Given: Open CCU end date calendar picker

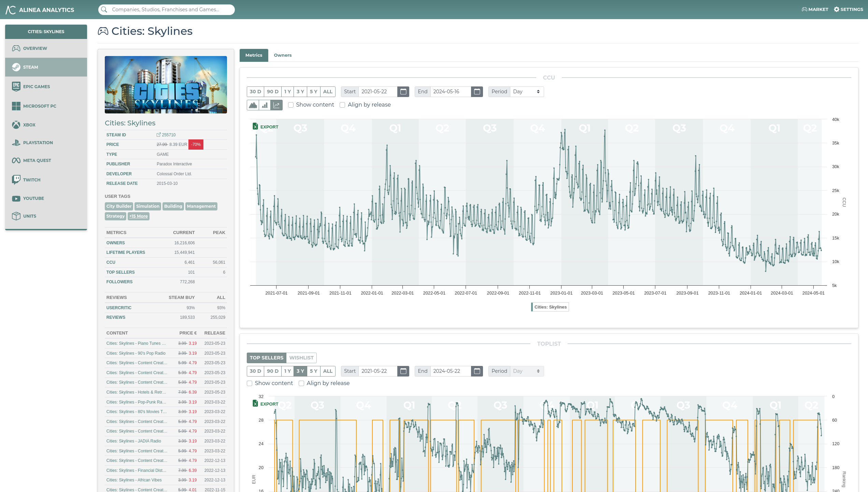Looking at the screenshot, I should (477, 92).
